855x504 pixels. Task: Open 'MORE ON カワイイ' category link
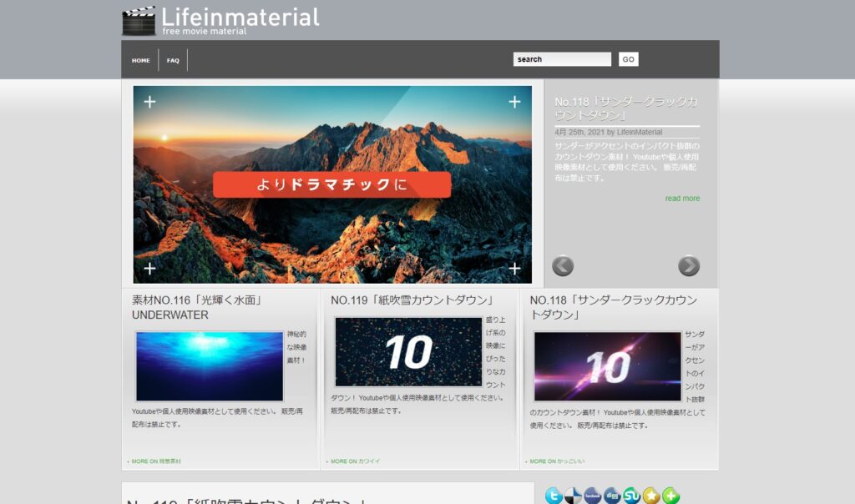tap(353, 461)
